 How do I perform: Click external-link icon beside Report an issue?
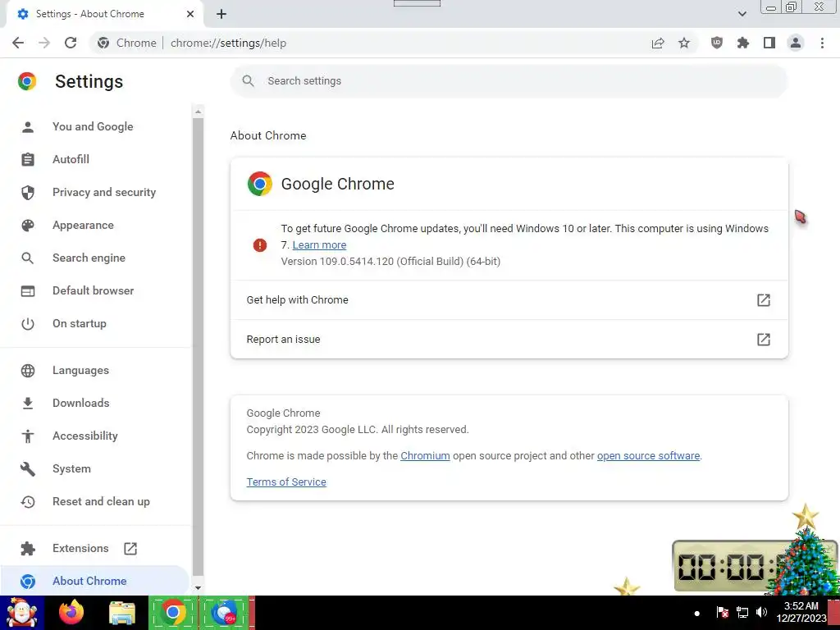pyautogui.click(x=764, y=339)
